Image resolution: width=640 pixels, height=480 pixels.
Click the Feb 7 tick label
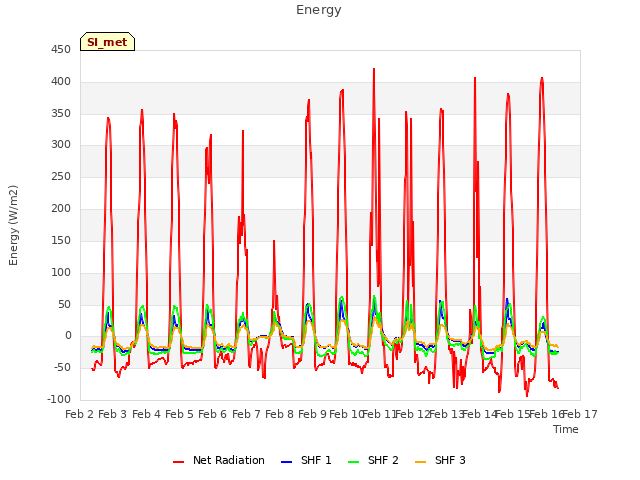(246, 414)
